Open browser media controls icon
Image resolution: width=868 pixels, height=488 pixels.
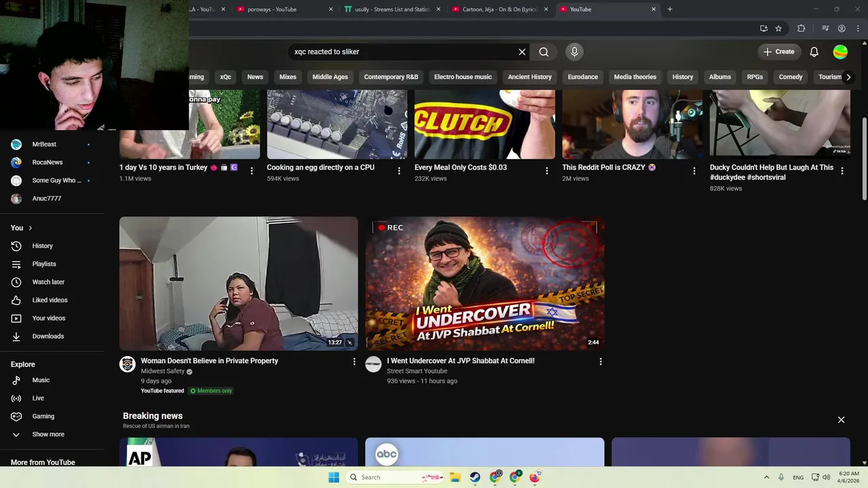825,28
